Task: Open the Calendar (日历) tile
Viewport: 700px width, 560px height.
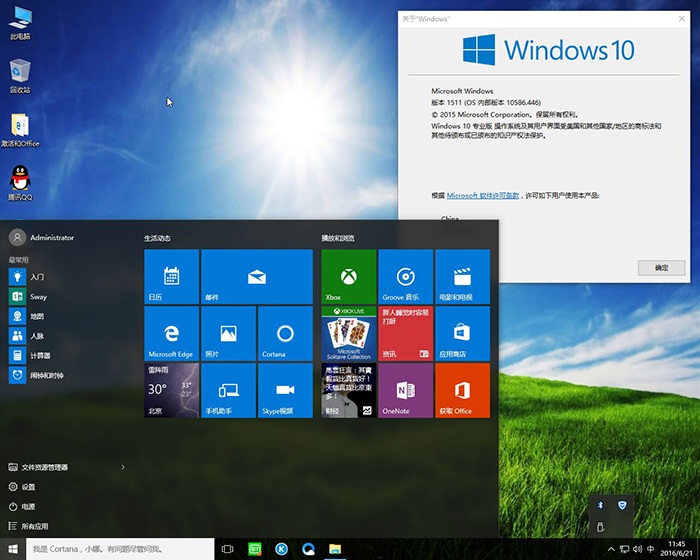Action: (171, 277)
